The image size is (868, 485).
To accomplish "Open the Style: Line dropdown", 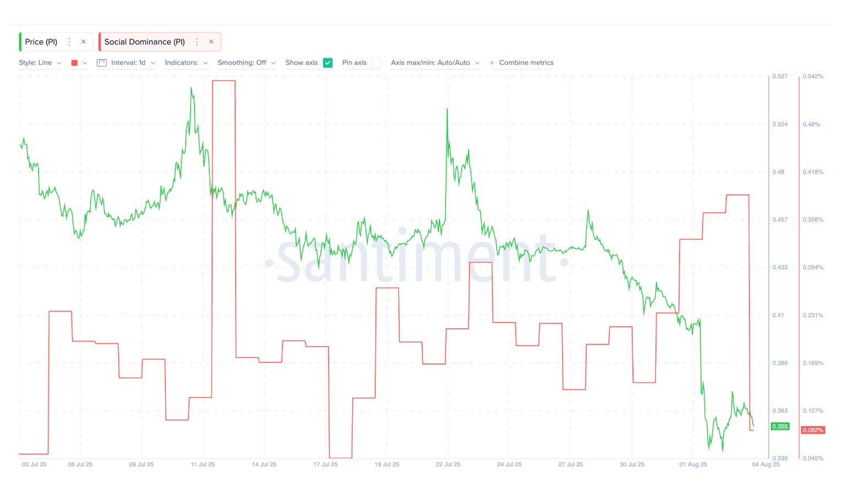I will coord(40,63).
